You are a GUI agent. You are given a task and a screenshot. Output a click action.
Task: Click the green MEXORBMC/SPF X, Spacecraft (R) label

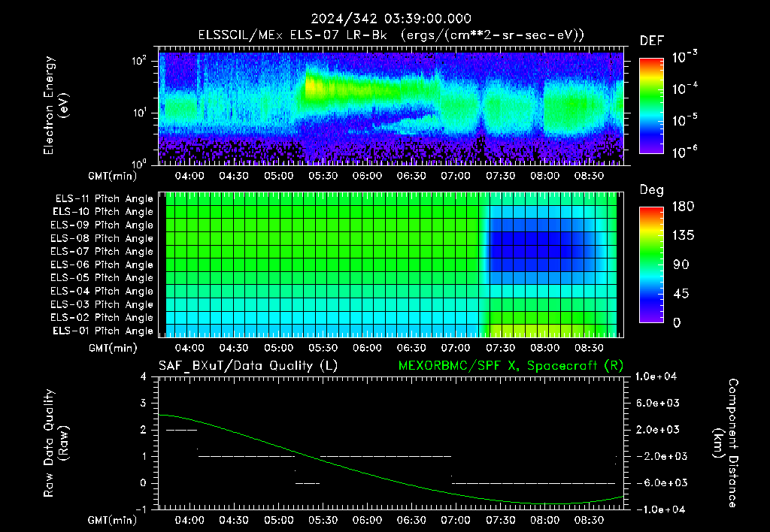tap(511, 366)
